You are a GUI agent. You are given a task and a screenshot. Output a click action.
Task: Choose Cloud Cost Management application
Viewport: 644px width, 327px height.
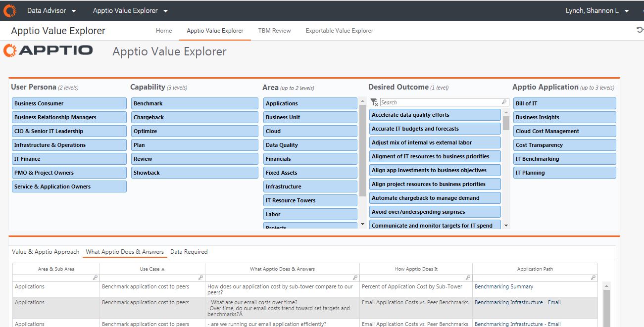[x=565, y=131]
